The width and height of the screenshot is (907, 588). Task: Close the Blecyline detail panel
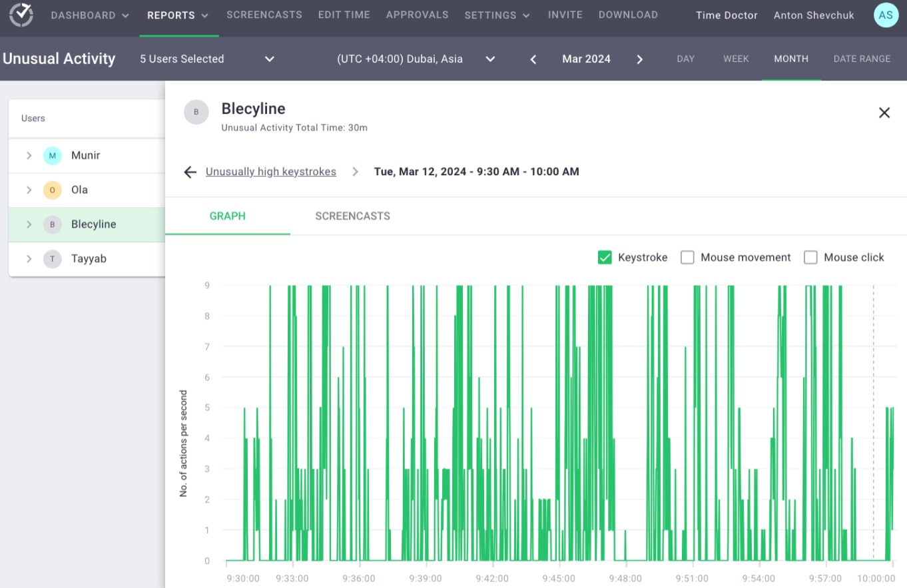click(x=884, y=113)
